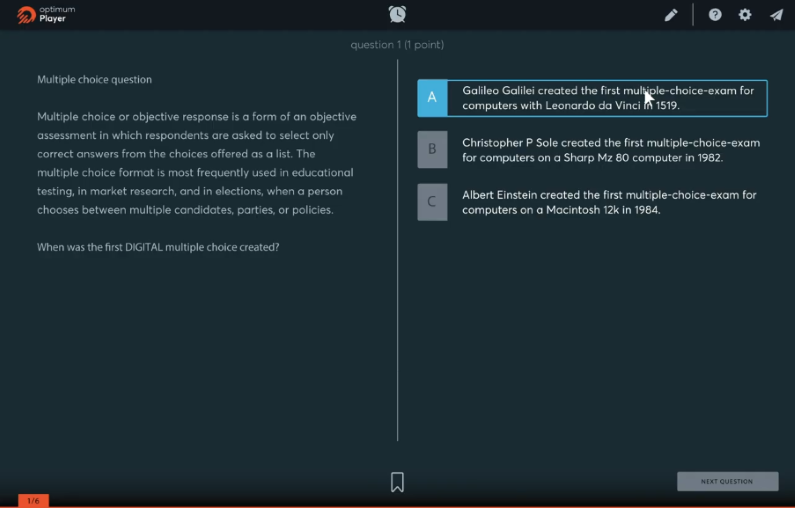Choose answer option letter B
795x508 pixels.
pos(432,150)
